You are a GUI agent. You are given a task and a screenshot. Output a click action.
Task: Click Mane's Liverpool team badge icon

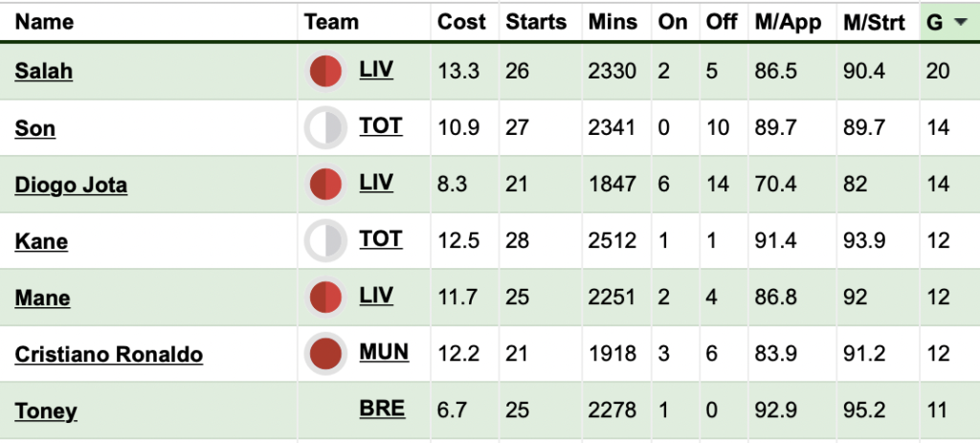(x=325, y=298)
